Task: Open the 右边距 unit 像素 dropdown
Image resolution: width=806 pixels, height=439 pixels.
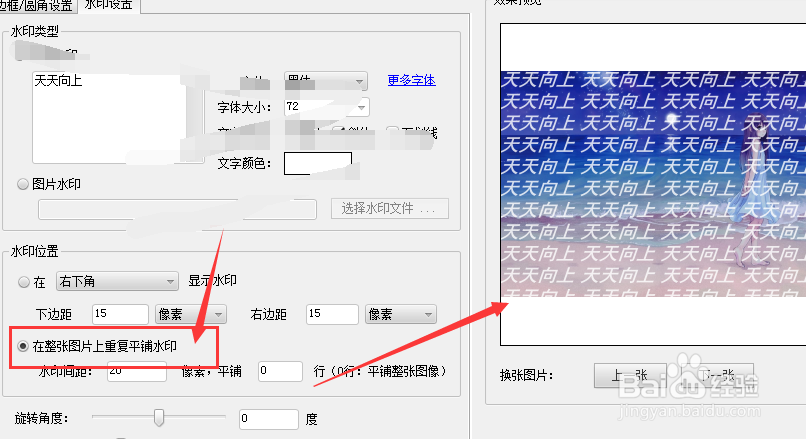Action: pyautogui.click(x=401, y=314)
